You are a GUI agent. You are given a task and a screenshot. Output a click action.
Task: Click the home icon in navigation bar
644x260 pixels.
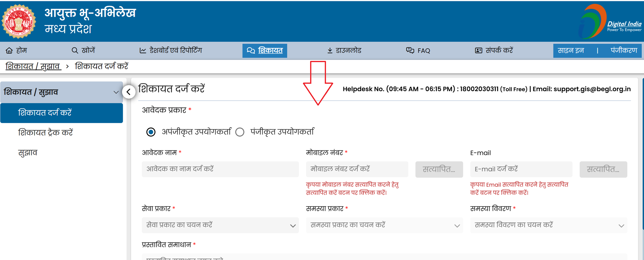click(9, 51)
